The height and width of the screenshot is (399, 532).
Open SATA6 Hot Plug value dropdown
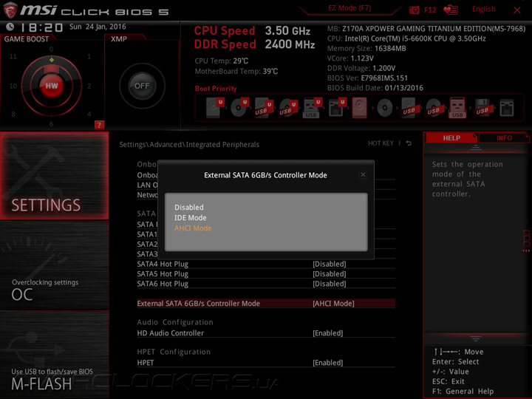point(329,284)
